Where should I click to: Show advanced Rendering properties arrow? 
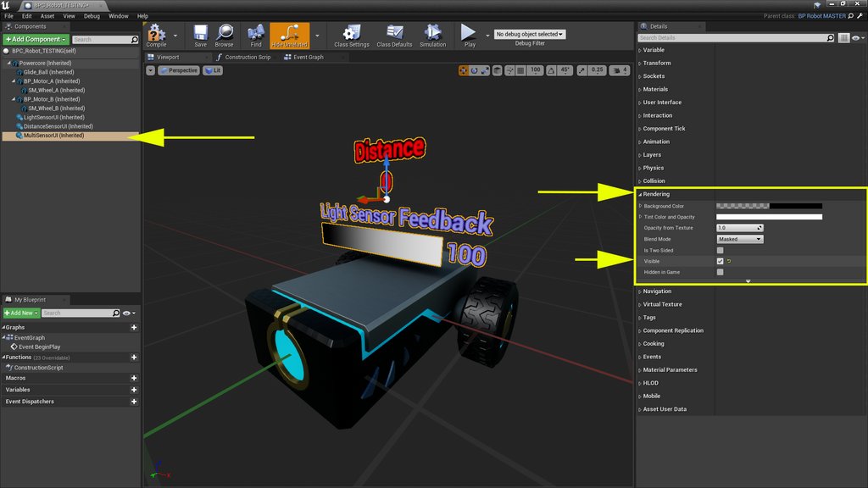748,281
